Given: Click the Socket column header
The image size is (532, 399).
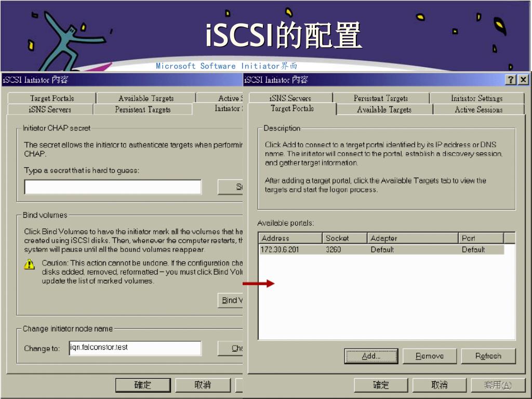Looking at the screenshot, I should (x=344, y=238).
